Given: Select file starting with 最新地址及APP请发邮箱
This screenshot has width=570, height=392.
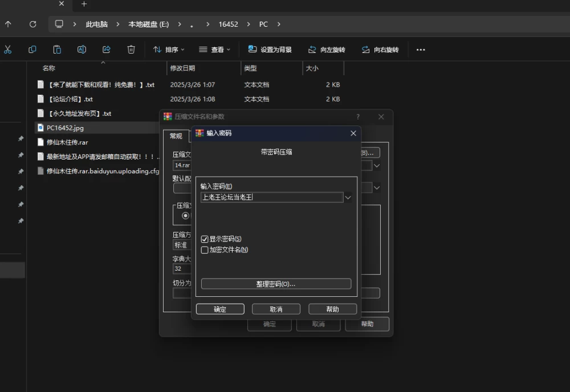Looking at the screenshot, I should [x=103, y=157].
